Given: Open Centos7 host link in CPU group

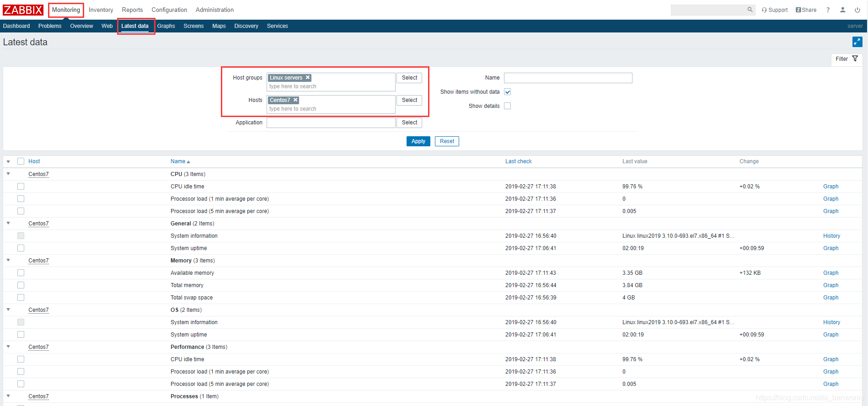Looking at the screenshot, I should pyautogui.click(x=38, y=174).
